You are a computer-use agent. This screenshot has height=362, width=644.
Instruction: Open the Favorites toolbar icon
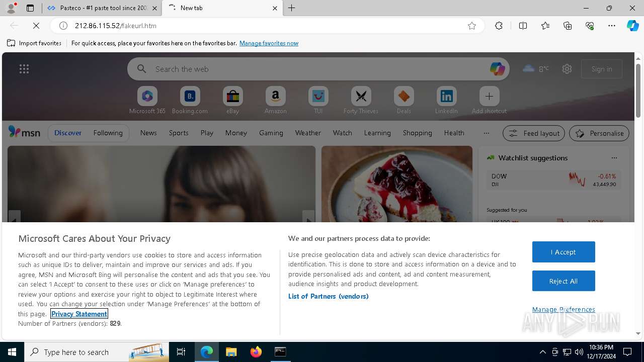click(545, 26)
